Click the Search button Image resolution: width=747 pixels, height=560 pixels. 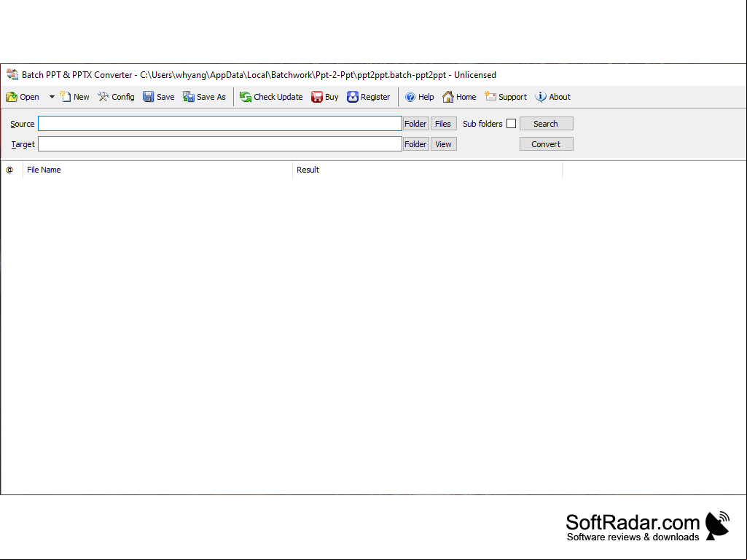click(x=546, y=124)
